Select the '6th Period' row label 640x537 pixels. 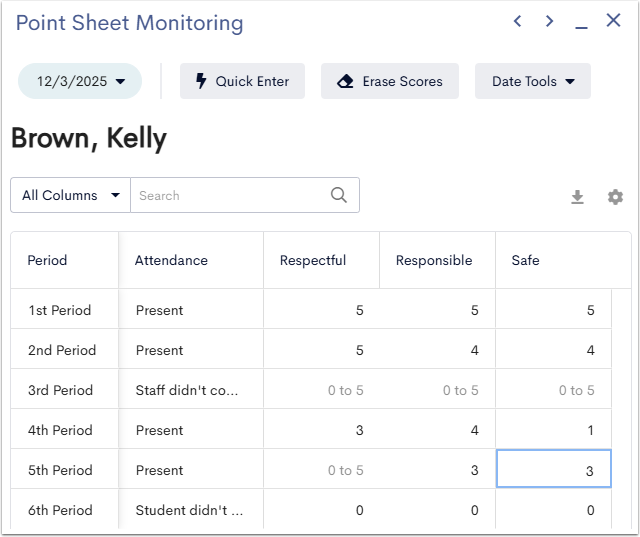point(60,510)
